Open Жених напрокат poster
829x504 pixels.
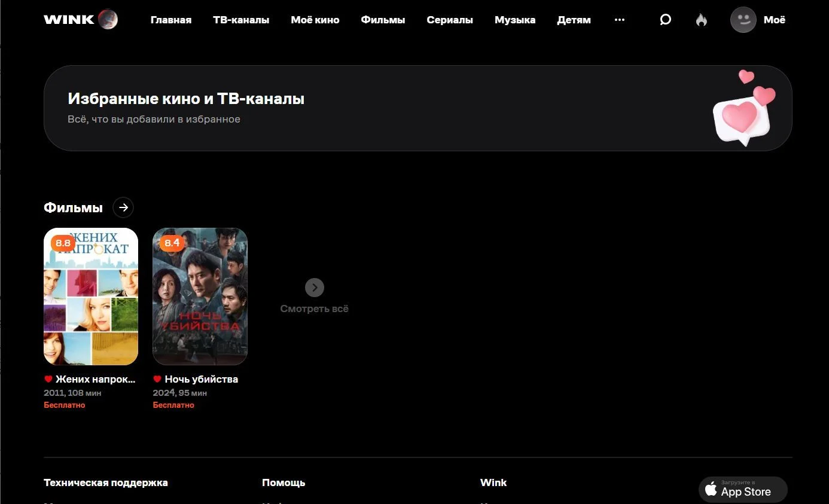pyautogui.click(x=91, y=297)
